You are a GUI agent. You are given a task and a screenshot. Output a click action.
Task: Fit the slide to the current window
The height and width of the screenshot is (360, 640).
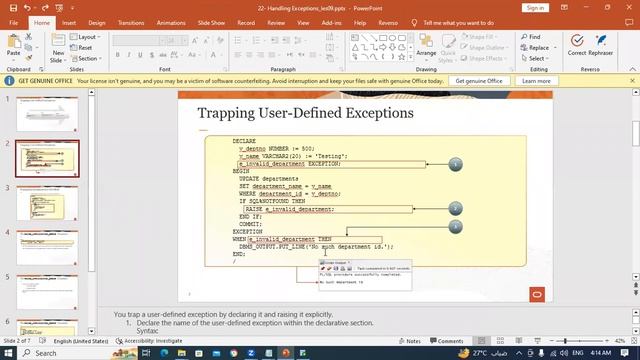coord(634,341)
